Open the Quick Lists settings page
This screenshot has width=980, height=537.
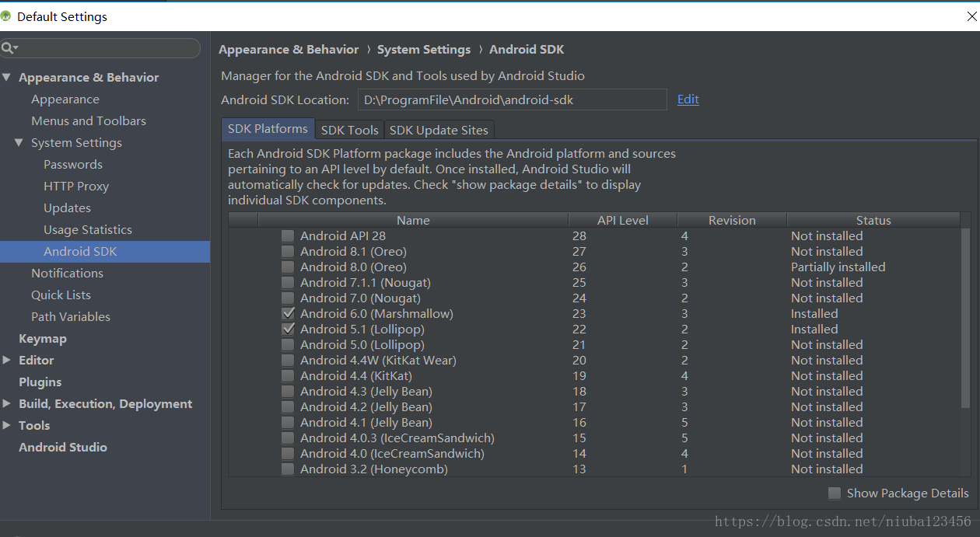pos(61,295)
